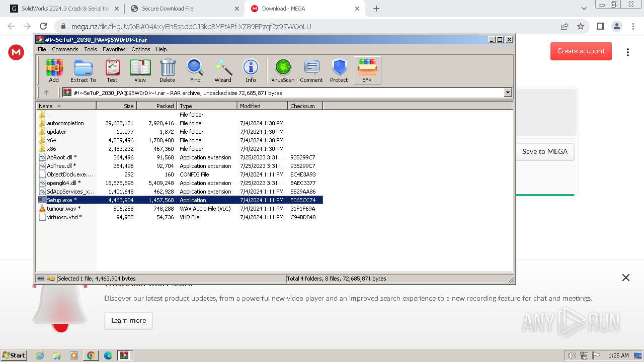Select AbRoot.dll file
The height and width of the screenshot is (362, 644).
(180, 157)
